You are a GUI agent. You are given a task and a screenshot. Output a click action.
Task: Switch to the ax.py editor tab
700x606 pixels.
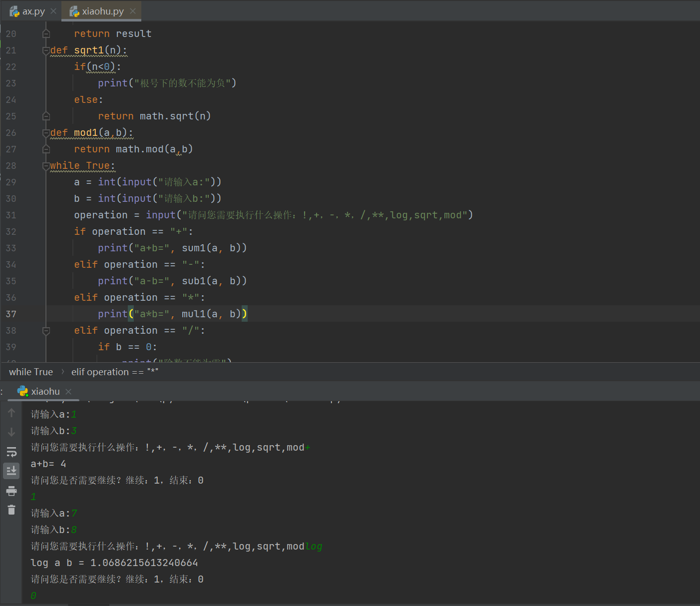click(x=33, y=11)
